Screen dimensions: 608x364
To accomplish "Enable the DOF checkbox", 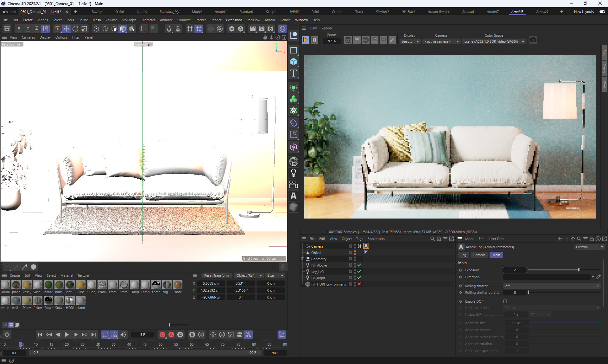I will coord(505,301).
